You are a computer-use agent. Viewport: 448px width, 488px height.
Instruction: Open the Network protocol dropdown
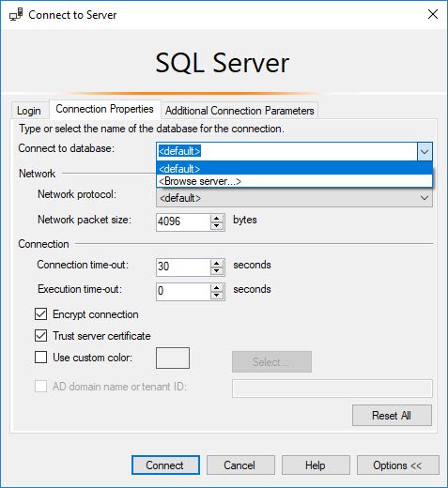[294, 198]
